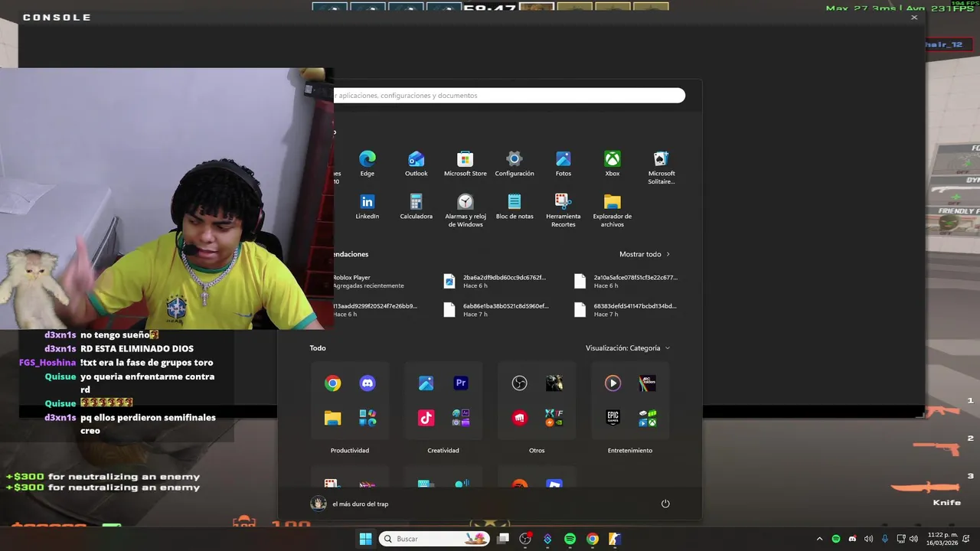Open Spotify from the taskbar
This screenshot has height=551, width=980.
click(570, 539)
